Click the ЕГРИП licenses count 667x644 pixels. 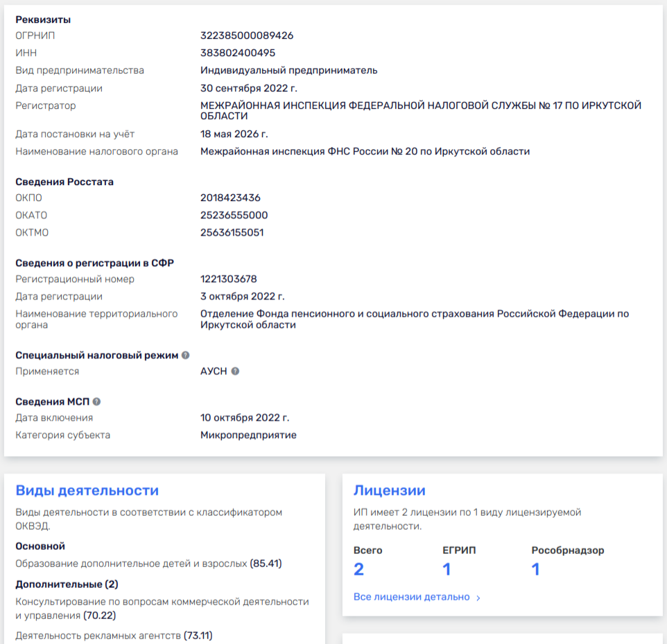tap(447, 569)
